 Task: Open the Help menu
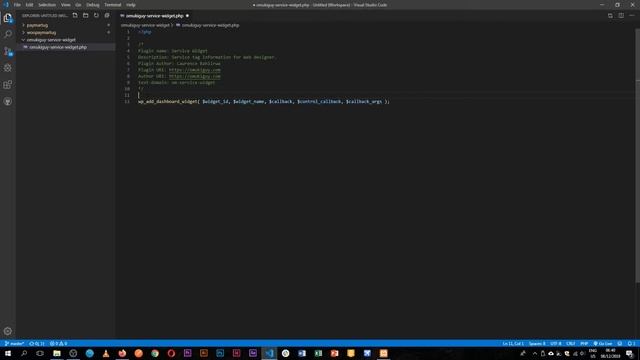(x=131, y=5)
